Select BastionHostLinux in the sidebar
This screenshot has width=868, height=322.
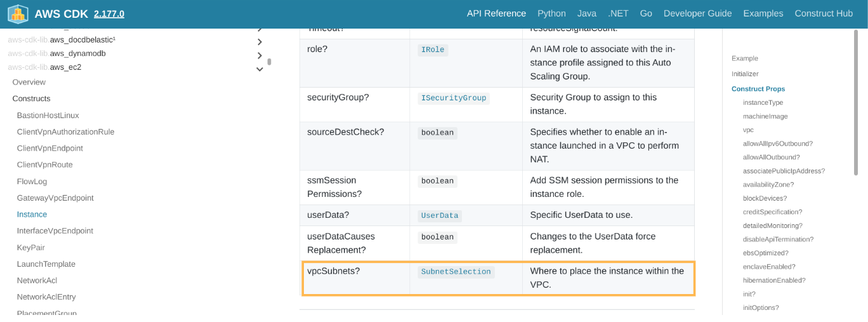[x=48, y=116]
